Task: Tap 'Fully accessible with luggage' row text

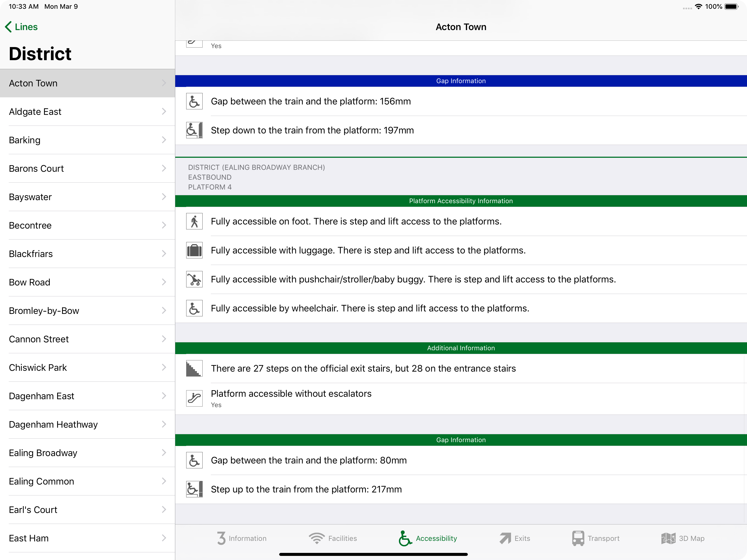Action: [x=368, y=250]
